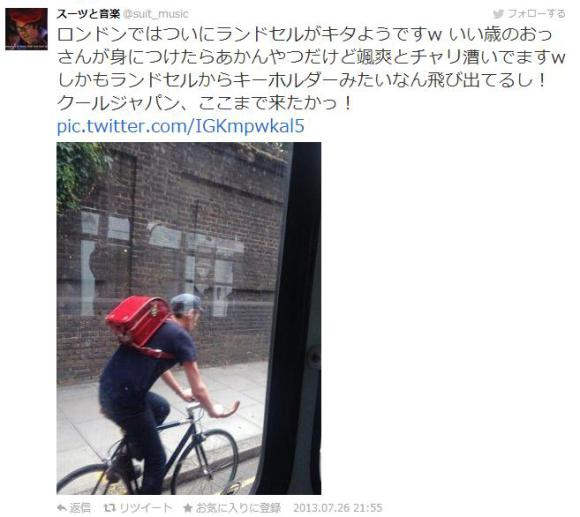Select the お気に入りに登録 label
This screenshot has width=580, height=517.
(238, 508)
